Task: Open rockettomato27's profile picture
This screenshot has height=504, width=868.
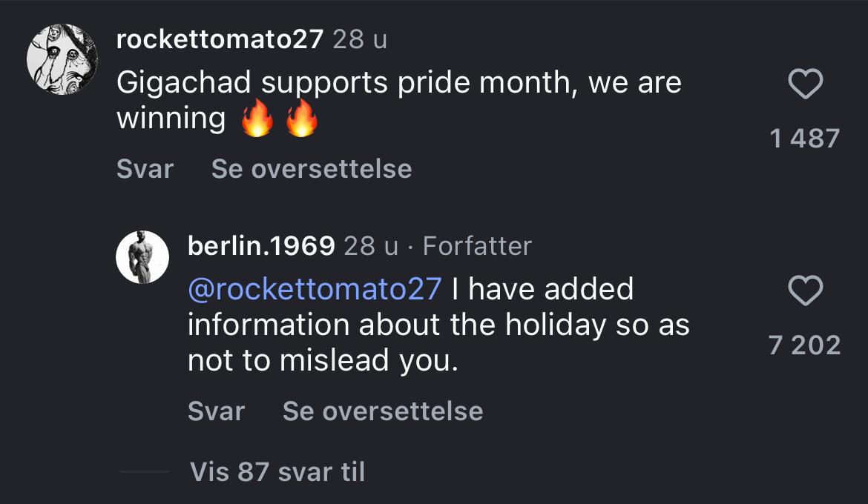Action: [62, 59]
